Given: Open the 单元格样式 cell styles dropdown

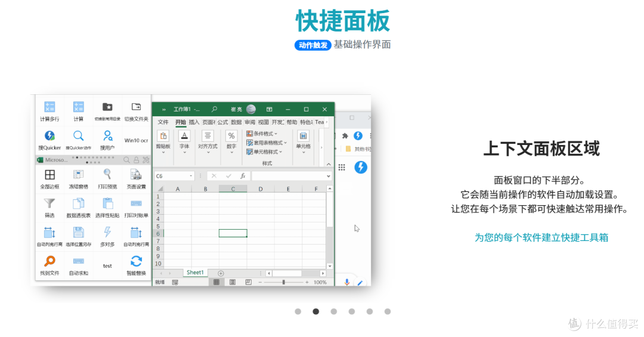Looking at the screenshot, I should 264,152.
